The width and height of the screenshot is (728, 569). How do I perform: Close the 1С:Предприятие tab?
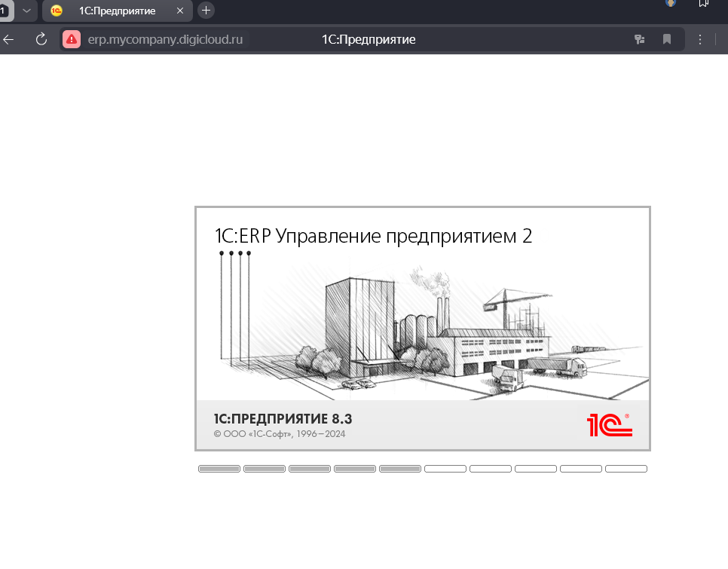179,11
